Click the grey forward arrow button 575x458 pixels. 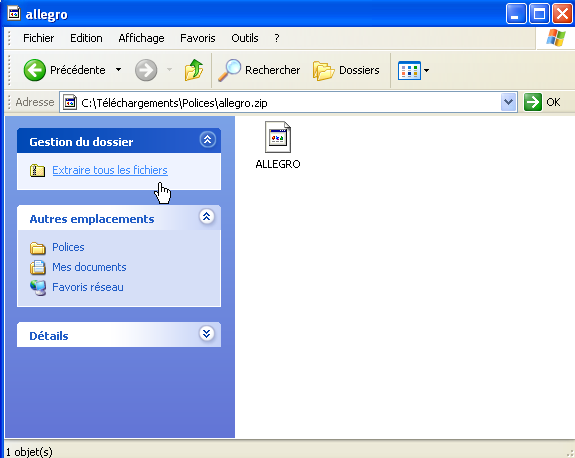click(146, 70)
